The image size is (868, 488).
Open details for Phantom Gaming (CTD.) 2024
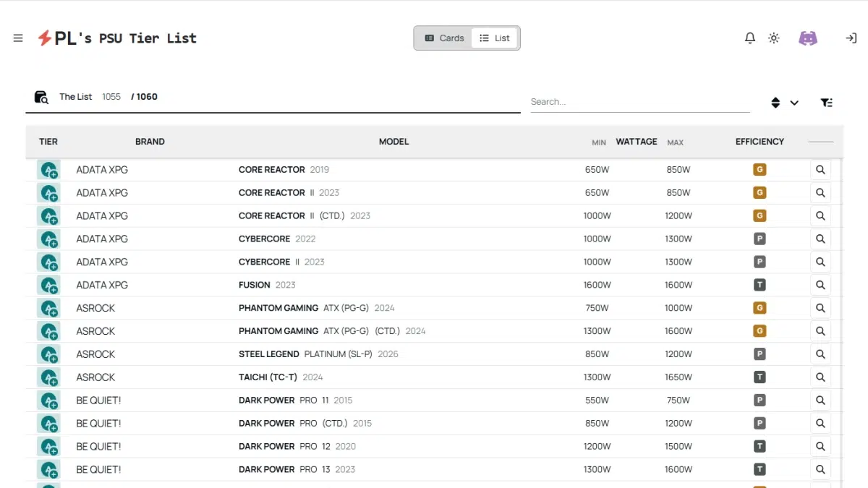820,331
